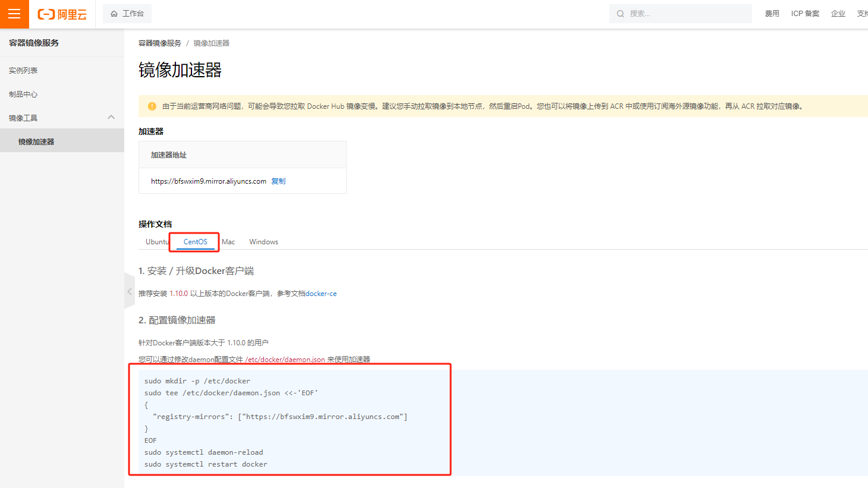868x488 pixels.
Task: Collapse the sidebar using the left arrow handle
Action: [130, 291]
